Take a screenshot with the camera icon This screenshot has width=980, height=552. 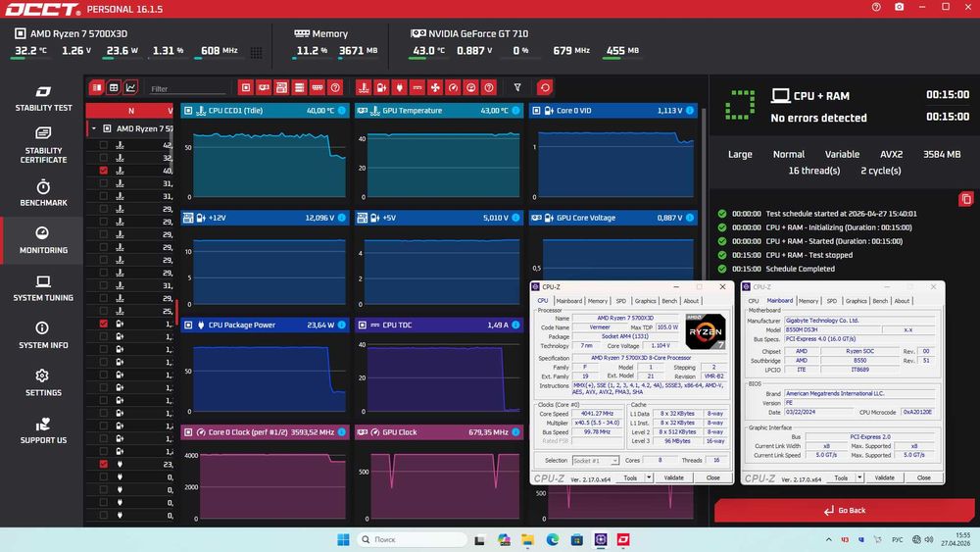click(899, 7)
